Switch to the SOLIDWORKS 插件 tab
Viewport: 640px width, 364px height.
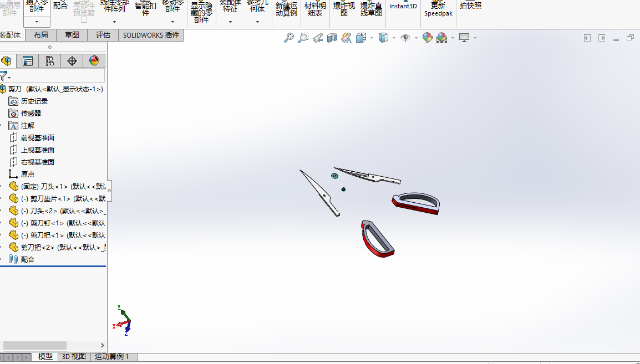151,35
